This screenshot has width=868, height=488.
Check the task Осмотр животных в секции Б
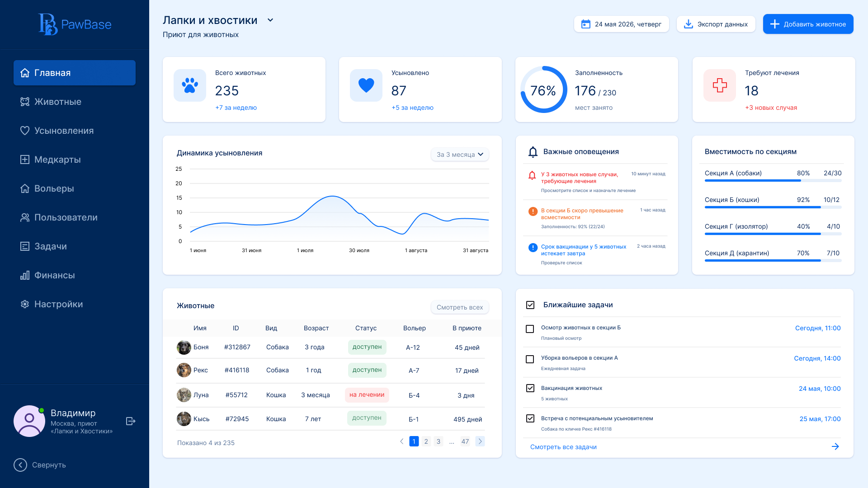529,329
